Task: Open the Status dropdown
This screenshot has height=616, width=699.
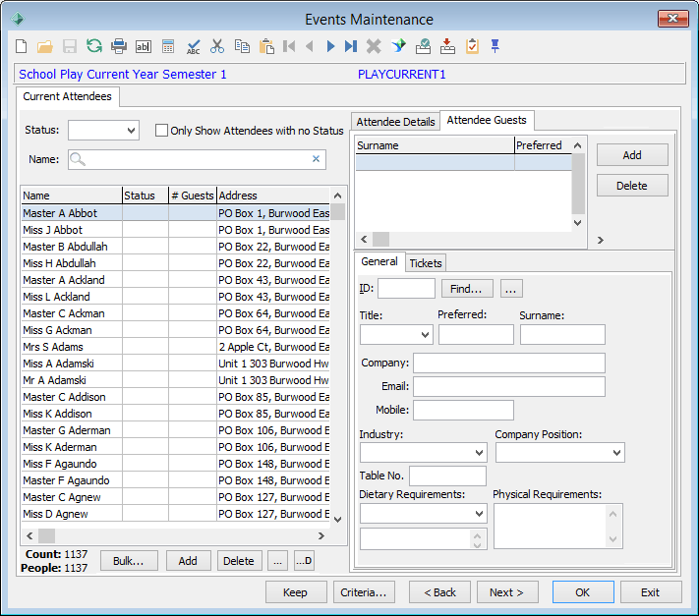Action: point(131,131)
